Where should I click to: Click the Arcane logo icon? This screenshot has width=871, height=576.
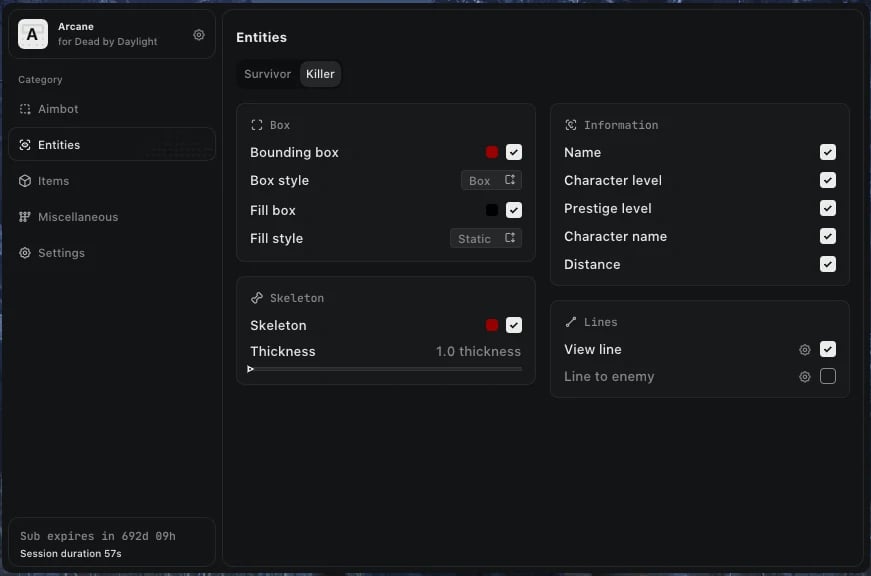click(x=33, y=35)
